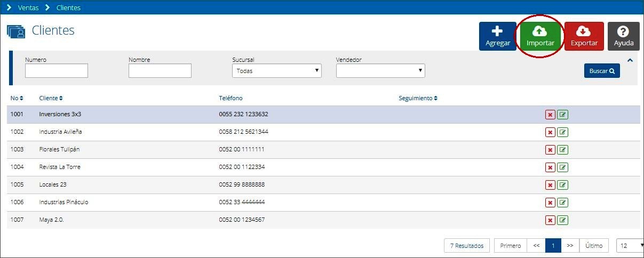Click the red Exportar button
Screen dimensions: 644x258
(584, 36)
